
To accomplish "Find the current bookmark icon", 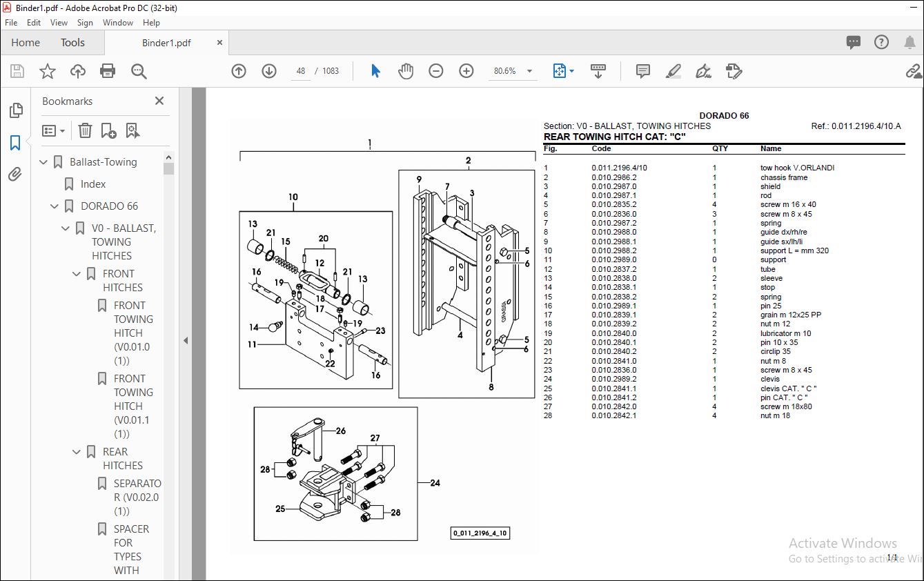I will pos(132,130).
